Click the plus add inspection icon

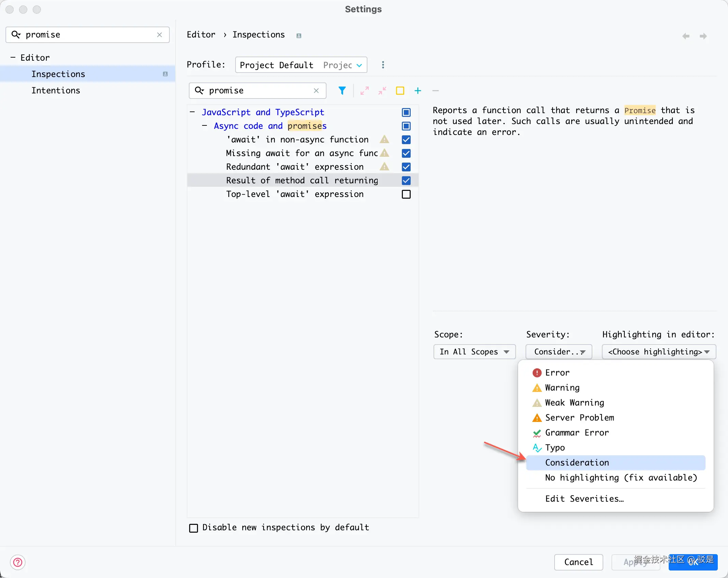click(418, 91)
